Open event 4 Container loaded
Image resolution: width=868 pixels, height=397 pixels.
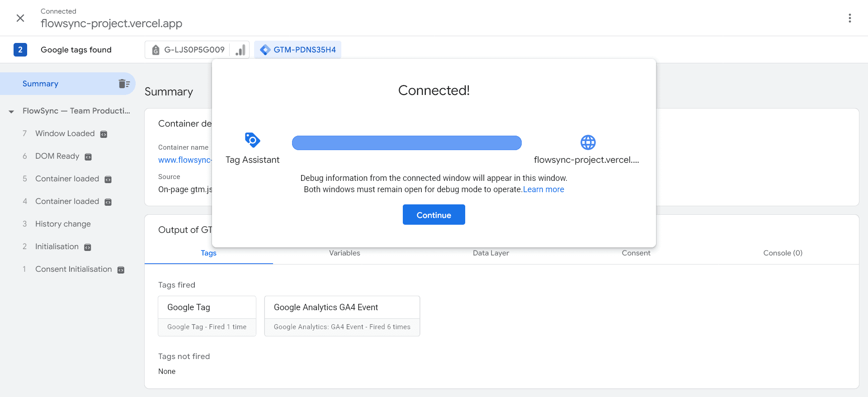[x=67, y=201]
